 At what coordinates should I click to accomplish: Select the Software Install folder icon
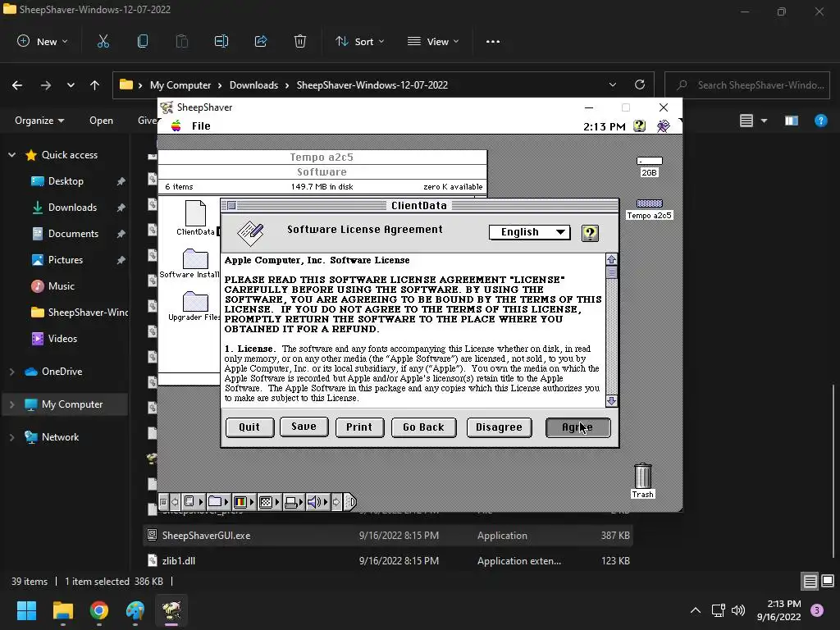pyautogui.click(x=195, y=258)
